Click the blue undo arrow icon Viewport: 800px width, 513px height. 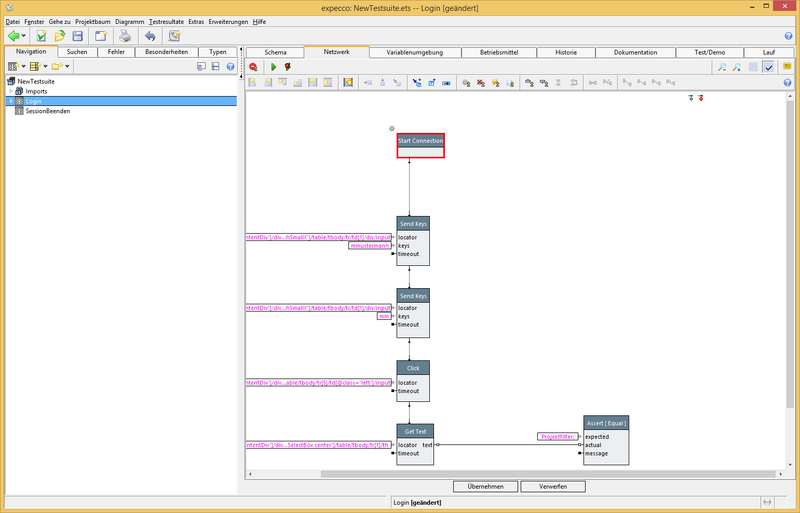pos(149,36)
